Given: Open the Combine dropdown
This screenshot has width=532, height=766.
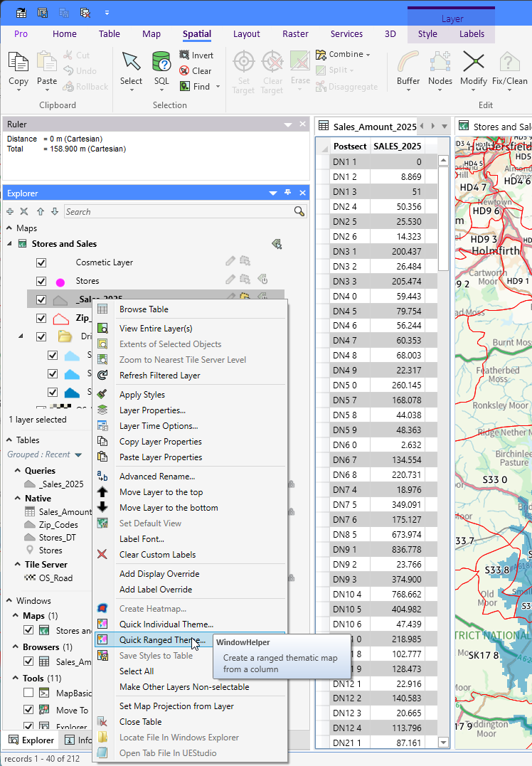Looking at the screenshot, I should 346,54.
